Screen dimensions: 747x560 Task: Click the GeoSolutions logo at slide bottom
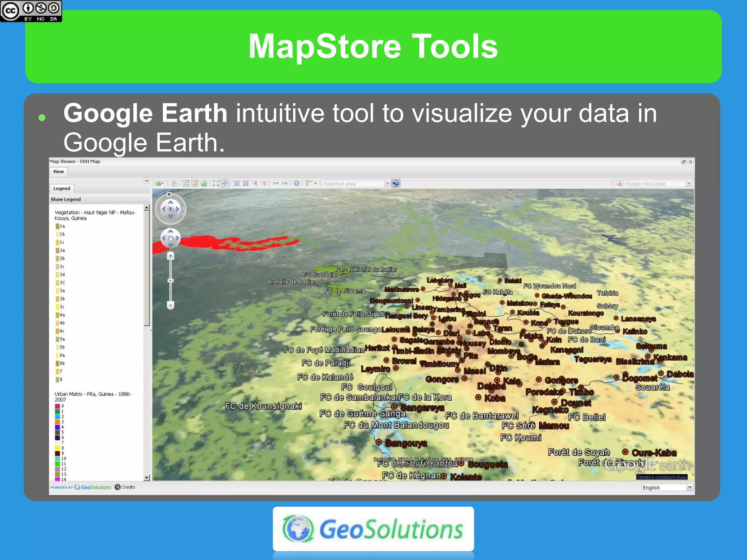pos(373,529)
